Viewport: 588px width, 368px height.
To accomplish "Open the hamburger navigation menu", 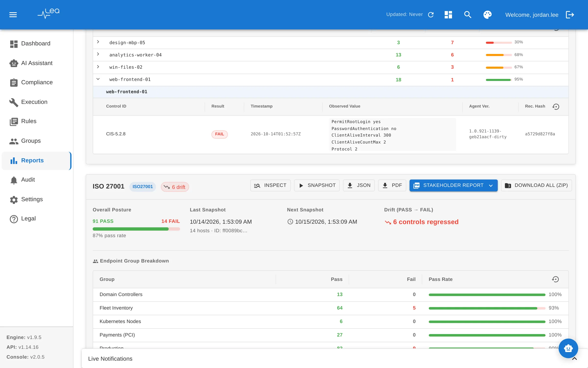I will [x=13, y=15].
